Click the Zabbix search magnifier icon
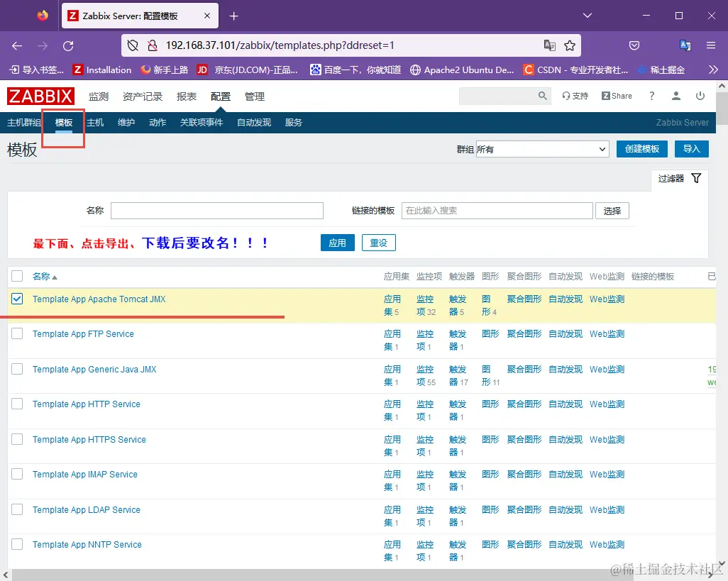728x581 pixels. [x=542, y=95]
